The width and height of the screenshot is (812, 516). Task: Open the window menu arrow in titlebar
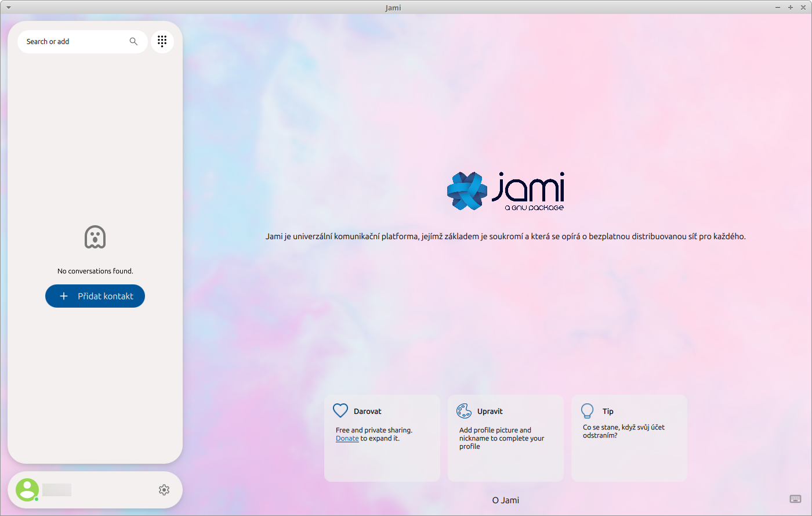click(8, 8)
